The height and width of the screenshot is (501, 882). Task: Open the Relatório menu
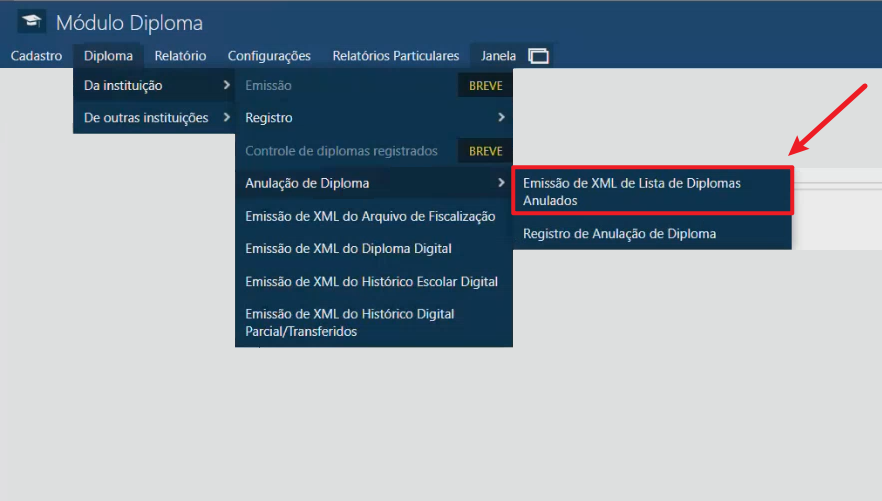pos(180,56)
